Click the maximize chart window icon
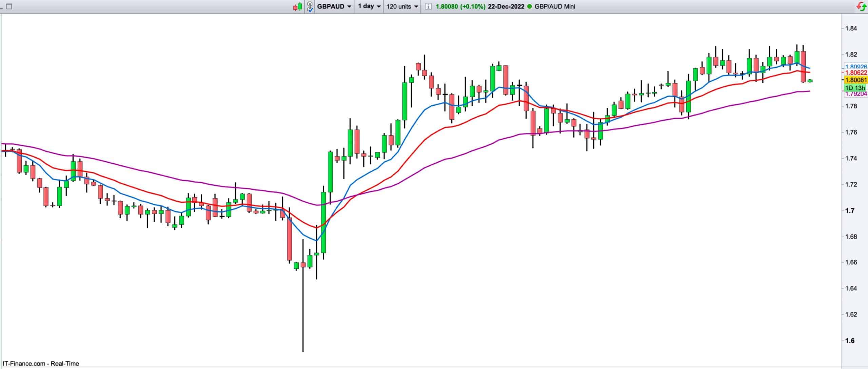Viewport: 868px width, 369px height. pyautogui.click(x=9, y=6)
